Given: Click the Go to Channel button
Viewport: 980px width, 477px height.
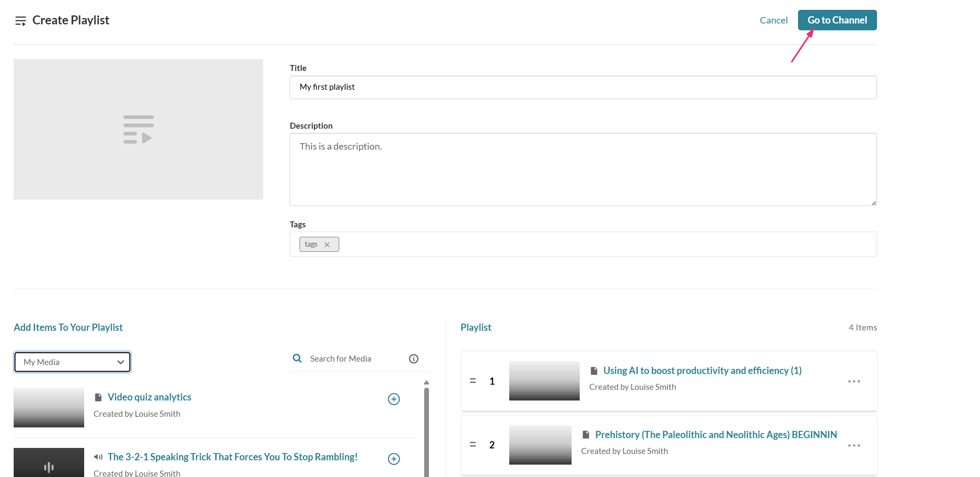Looking at the screenshot, I should (x=837, y=20).
